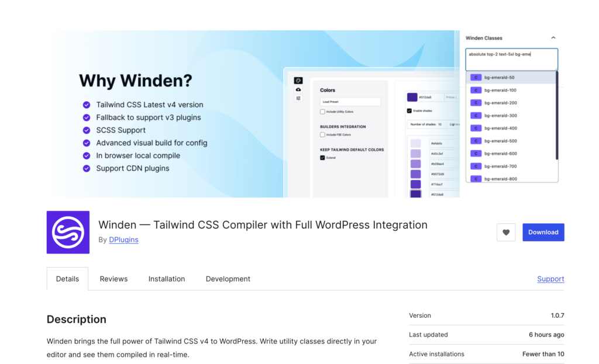Select the color palette icon in sidebar
This screenshot has height=364, width=599.
(298, 81)
